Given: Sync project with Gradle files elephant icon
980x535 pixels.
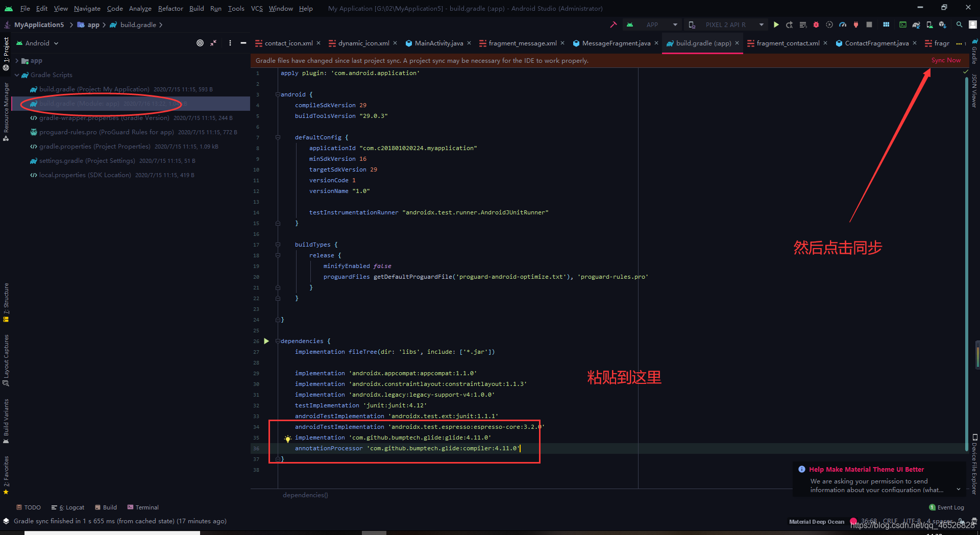Looking at the screenshot, I should pyautogui.click(x=916, y=25).
